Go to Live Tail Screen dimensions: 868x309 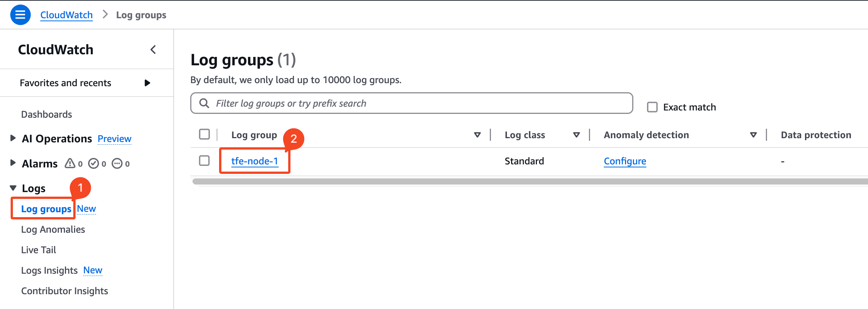click(39, 250)
